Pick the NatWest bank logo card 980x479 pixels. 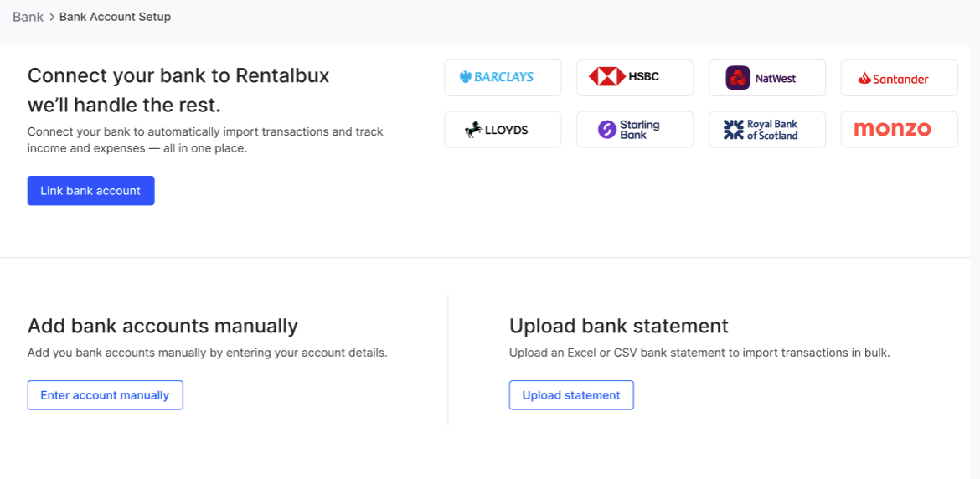click(767, 78)
